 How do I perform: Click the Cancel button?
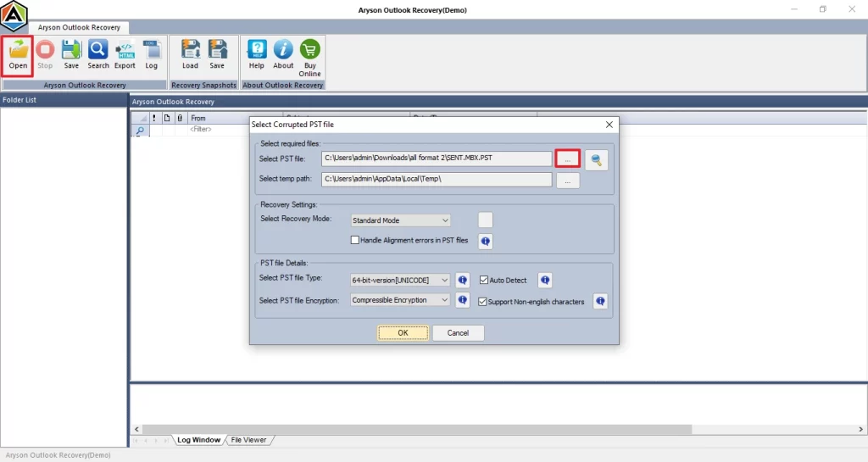[458, 333]
